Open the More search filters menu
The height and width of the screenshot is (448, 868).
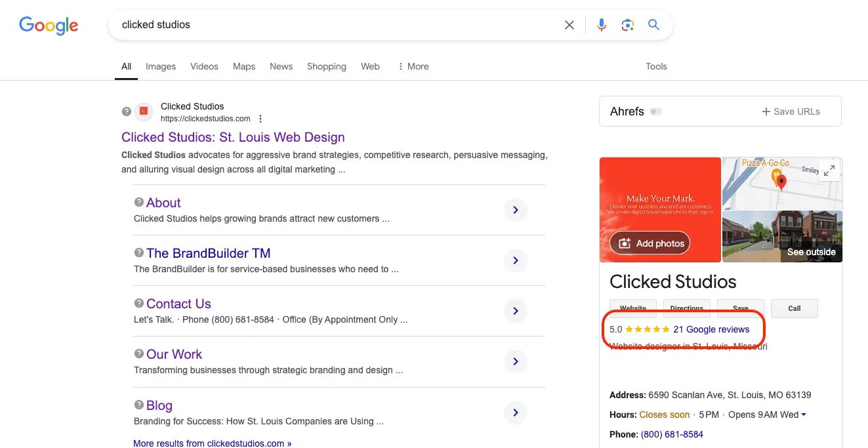[413, 66]
